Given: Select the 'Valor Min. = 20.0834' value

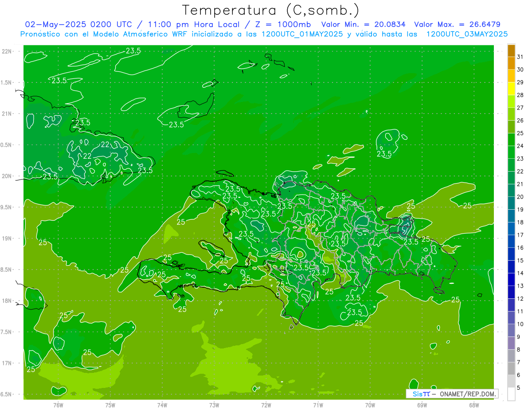Looking at the screenshot, I should [x=363, y=24].
